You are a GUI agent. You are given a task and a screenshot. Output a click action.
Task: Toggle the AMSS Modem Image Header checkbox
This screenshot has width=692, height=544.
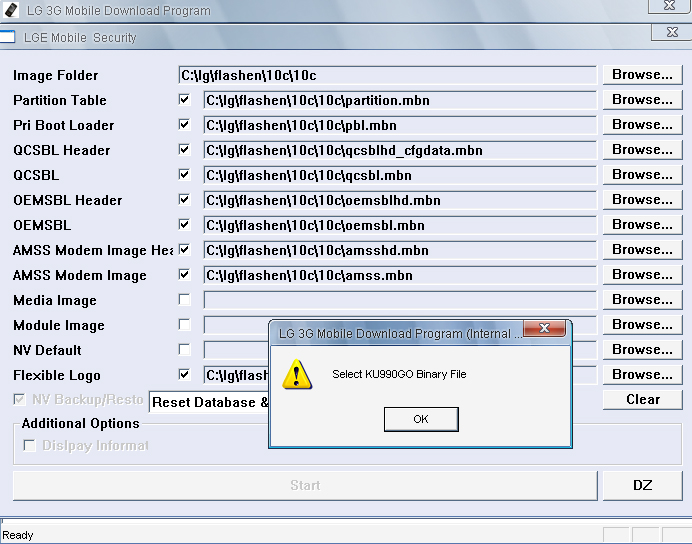click(184, 250)
